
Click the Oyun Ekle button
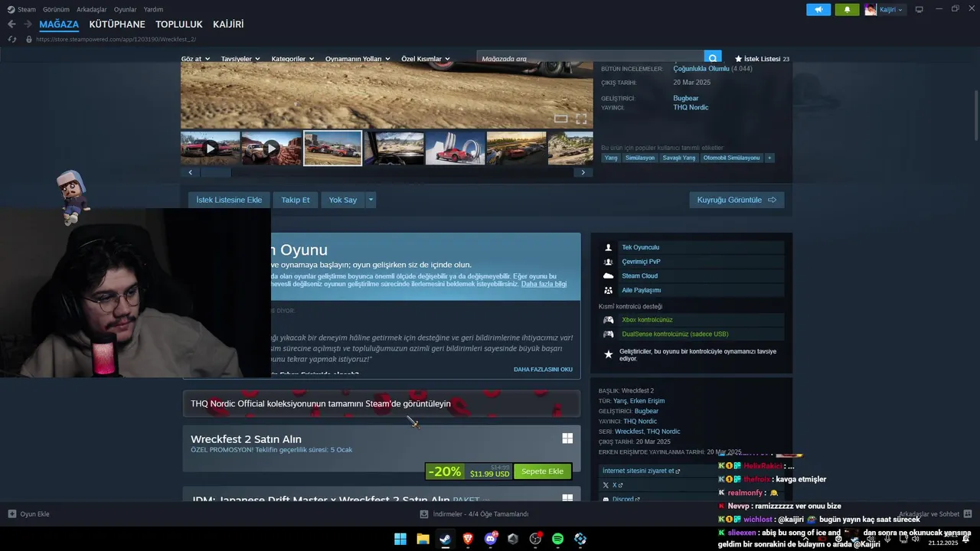click(29, 514)
